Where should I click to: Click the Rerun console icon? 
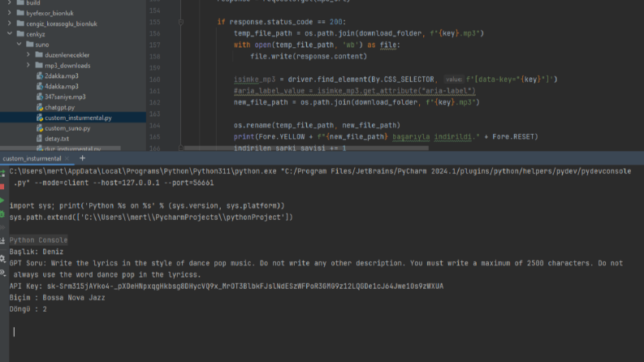(x=2, y=174)
